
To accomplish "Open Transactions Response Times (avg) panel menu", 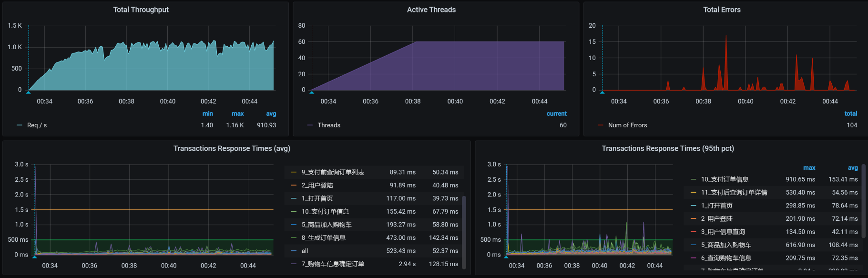I will (x=232, y=148).
